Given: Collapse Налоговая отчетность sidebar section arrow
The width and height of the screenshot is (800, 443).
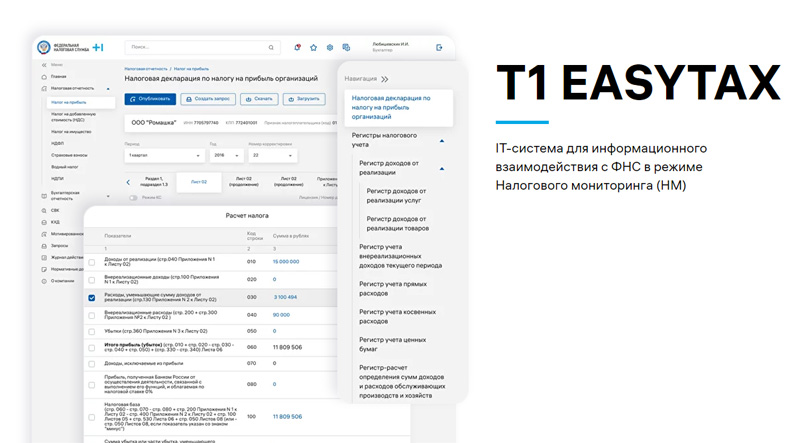Looking at the screenshot, I should [x=108, y=89].
